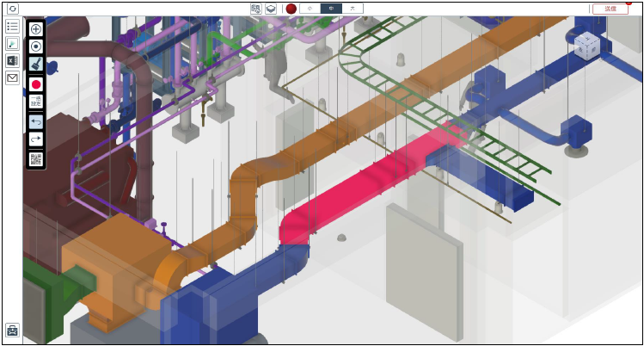Open the Excel export icon

pos(13,60)
